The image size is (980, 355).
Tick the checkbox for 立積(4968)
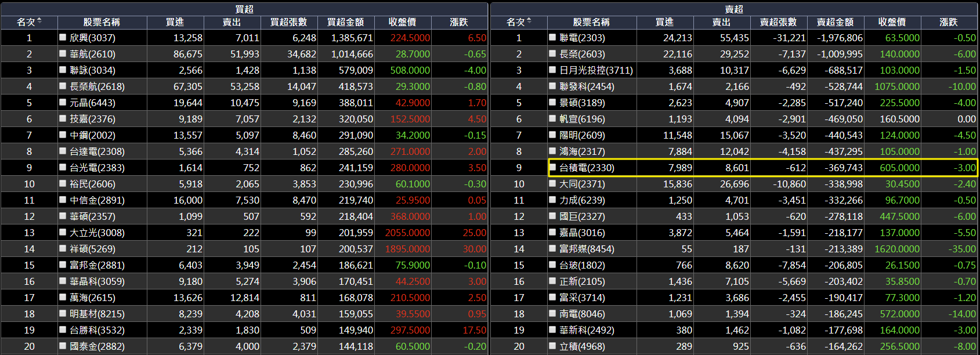coord(552,346)
